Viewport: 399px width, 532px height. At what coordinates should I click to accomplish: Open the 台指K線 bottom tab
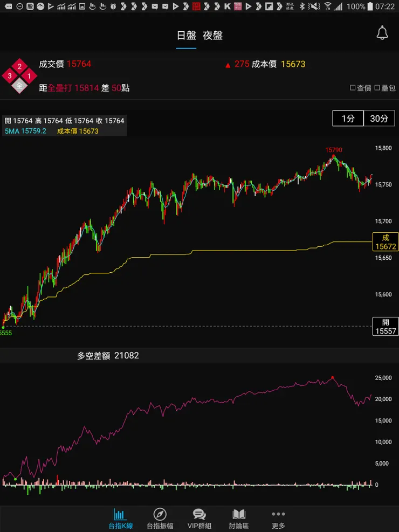pos(120,519)
